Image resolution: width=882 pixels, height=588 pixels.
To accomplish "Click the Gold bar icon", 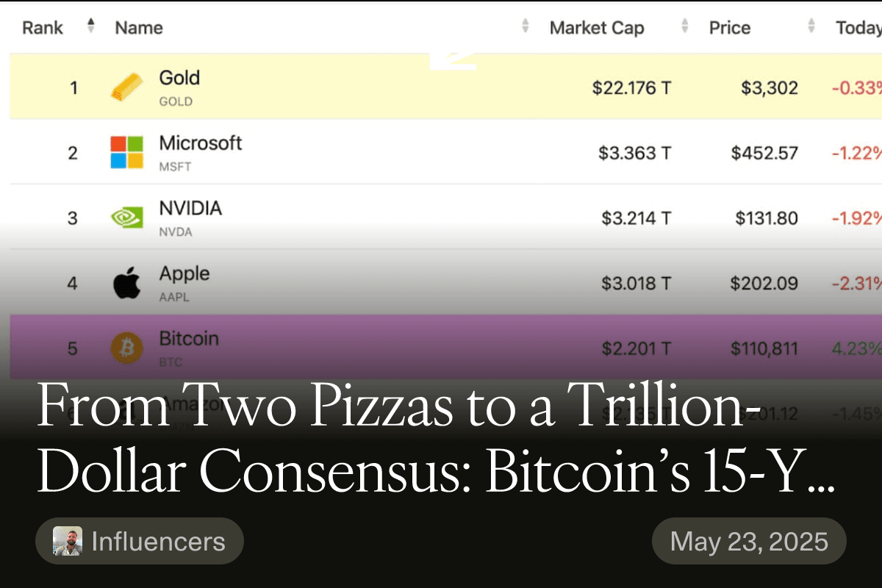I will tap(126, 87).
